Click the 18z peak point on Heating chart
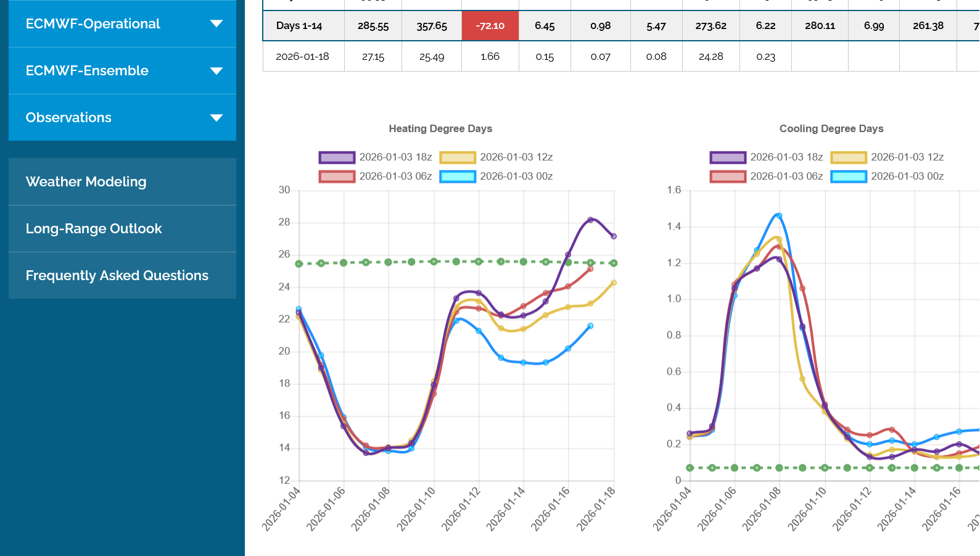980x556 pixels. pos(591,220)
